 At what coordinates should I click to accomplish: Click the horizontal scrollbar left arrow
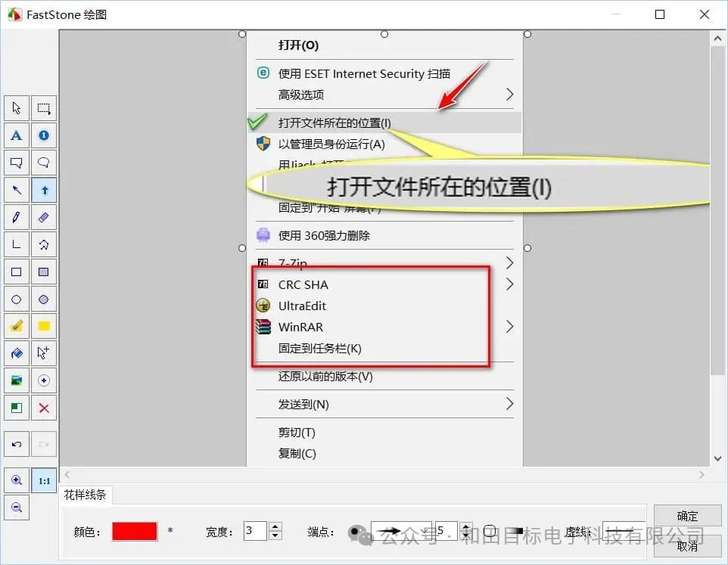(x=68, y=474)
